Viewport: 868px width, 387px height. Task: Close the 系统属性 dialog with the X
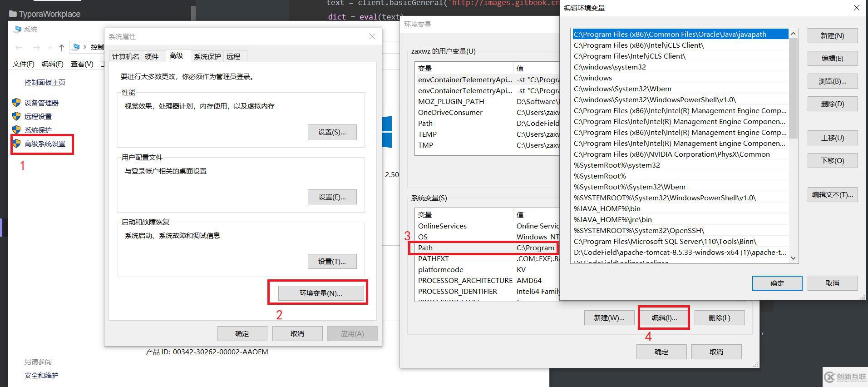click(372, 36)
